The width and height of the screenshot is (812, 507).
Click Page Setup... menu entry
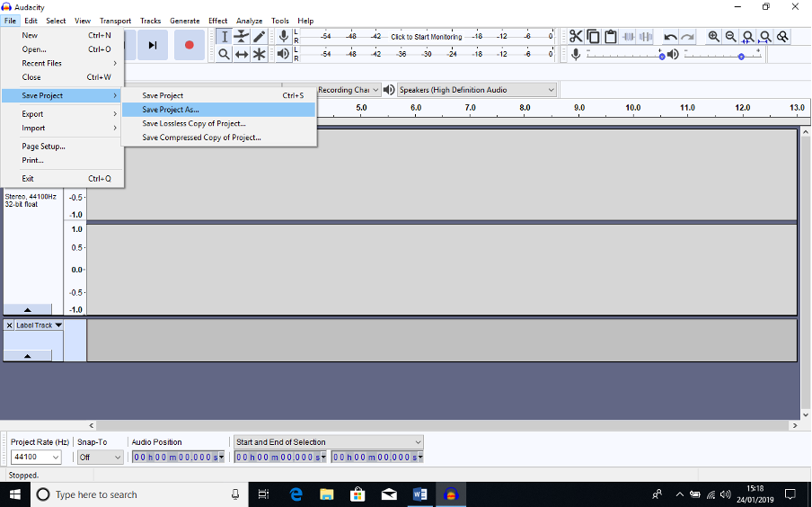(63, 147)
